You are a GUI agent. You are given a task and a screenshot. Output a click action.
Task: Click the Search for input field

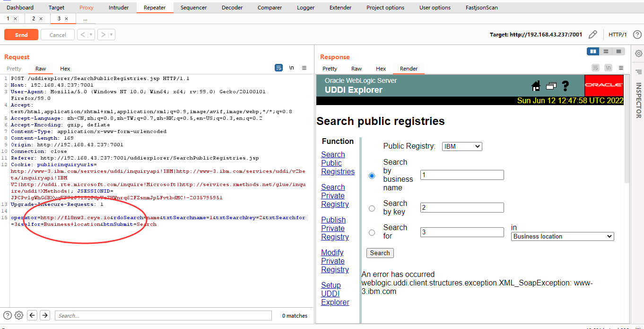coord(462,232)
